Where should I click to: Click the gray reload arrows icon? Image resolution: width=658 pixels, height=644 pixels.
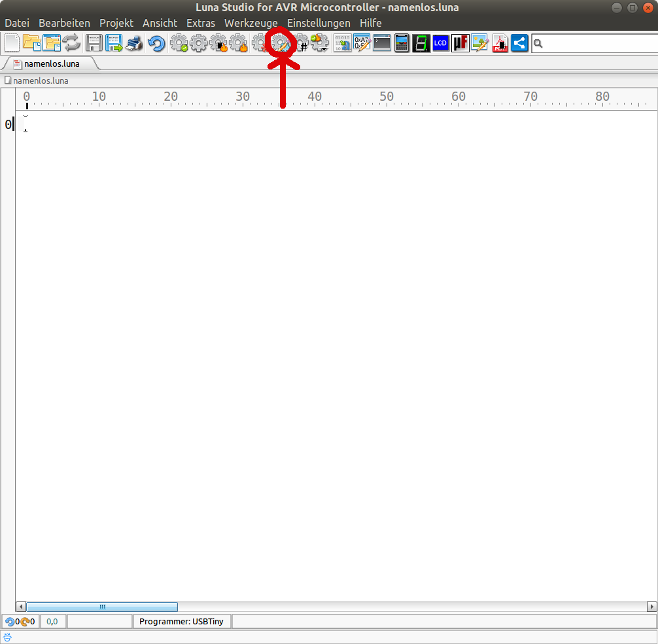[71, 43]
